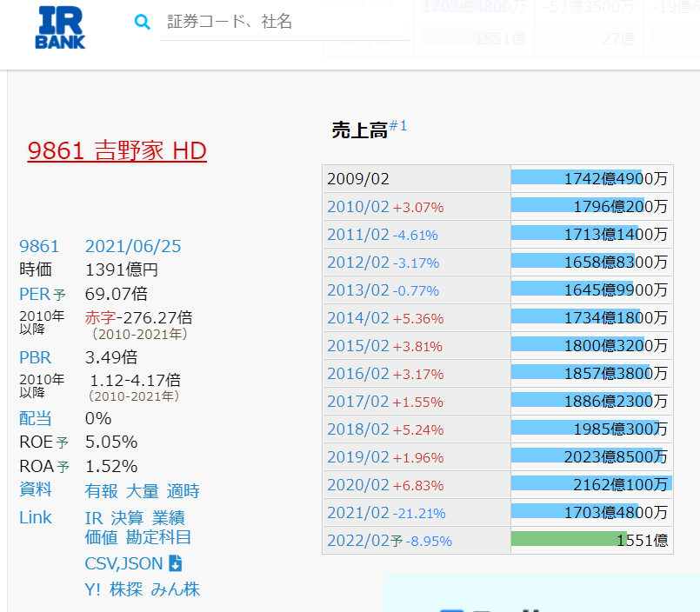
Task: Click the CSV,JSON text link
Action: coord(123,564)
